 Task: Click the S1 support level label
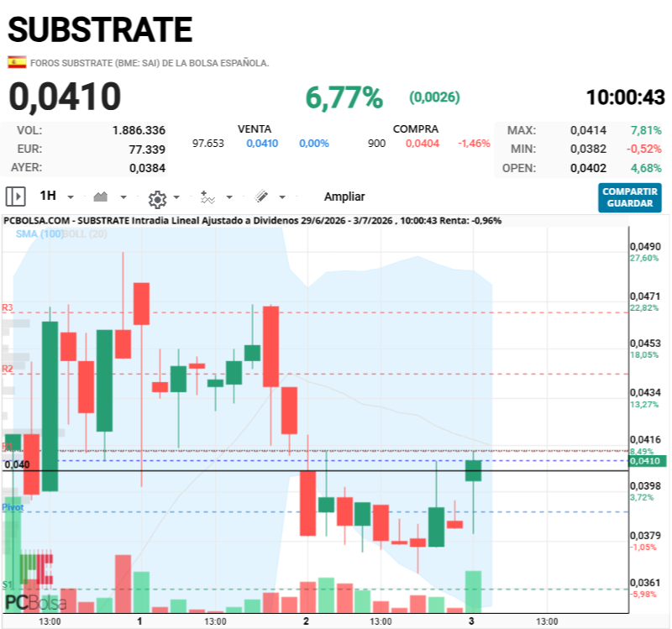pyautogui.click(x=8, y=584)
